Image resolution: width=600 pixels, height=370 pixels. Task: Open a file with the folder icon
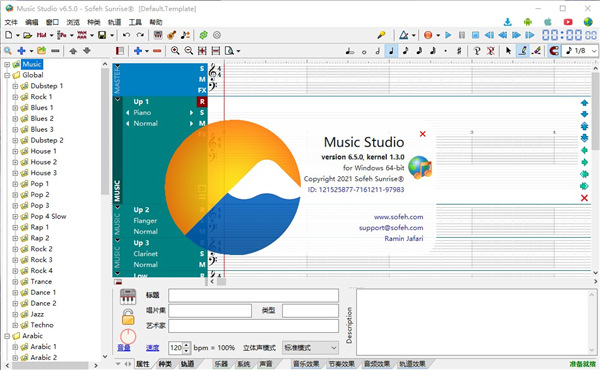(x=27, y=35)
